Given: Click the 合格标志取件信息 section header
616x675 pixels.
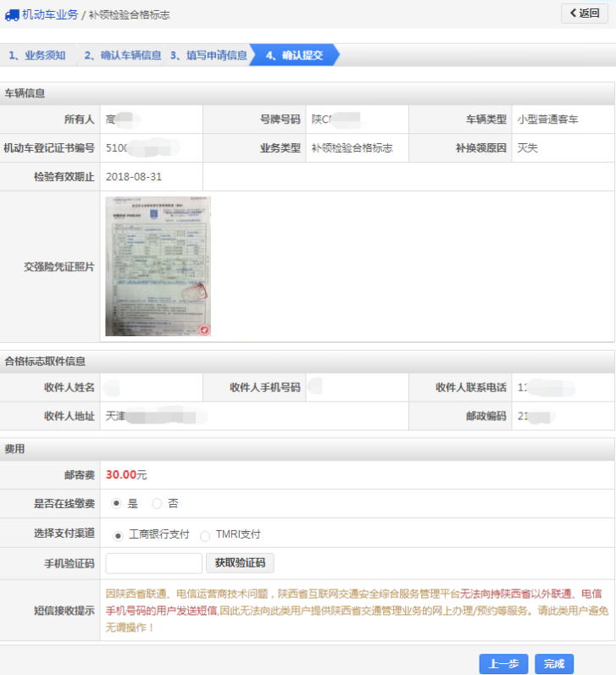Looking at the screenshot, I should (45, 362).
